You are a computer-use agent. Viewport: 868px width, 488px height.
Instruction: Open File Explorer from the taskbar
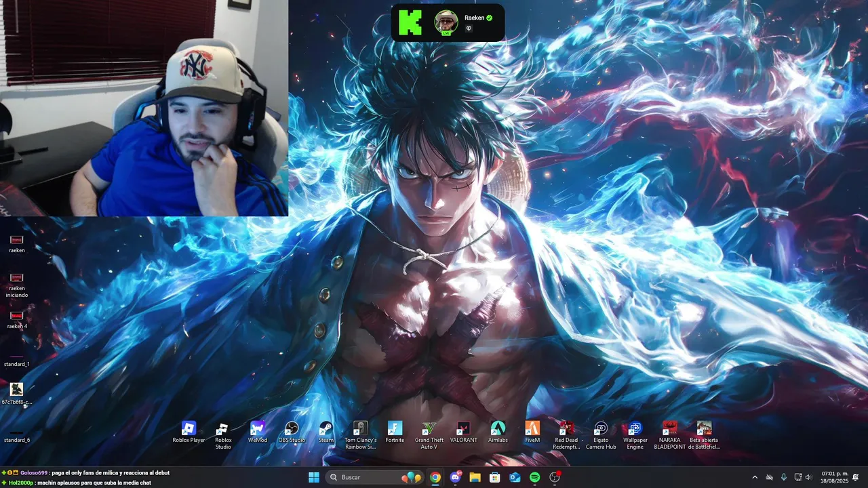(x=475, y=477)
